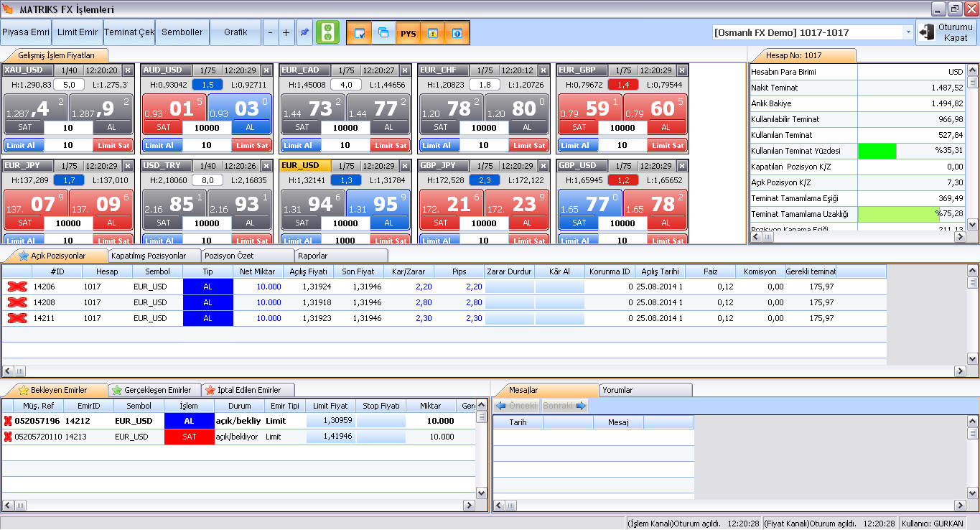Image resolution: width=980 pixels, height=530 pixels.
Task: Toggle the window checkmark icon in orange toolbar
Action: click(359, 33)
